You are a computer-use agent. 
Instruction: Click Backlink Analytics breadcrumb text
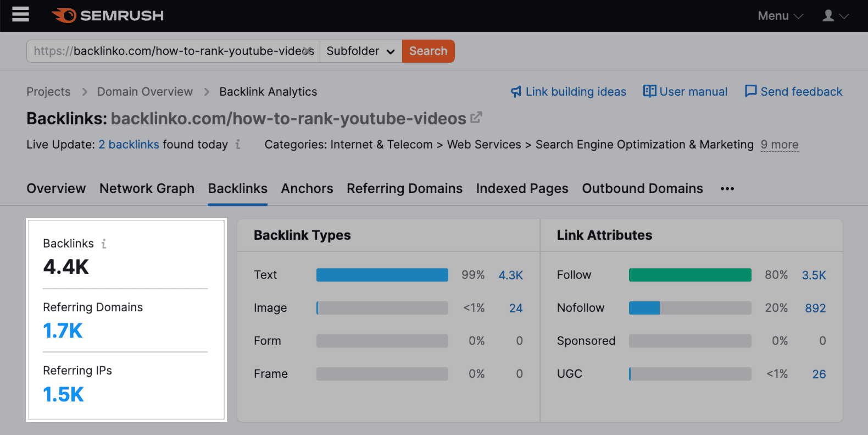pyautogui.click(x=268, y=92)
